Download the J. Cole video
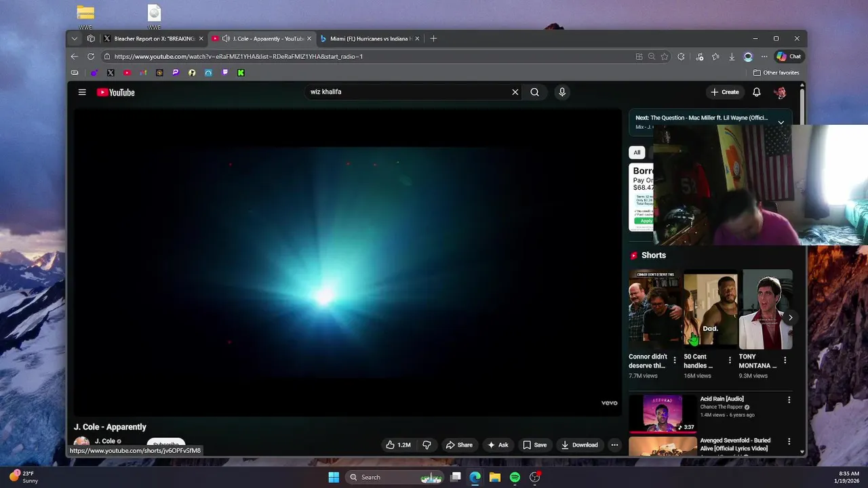 579,445
